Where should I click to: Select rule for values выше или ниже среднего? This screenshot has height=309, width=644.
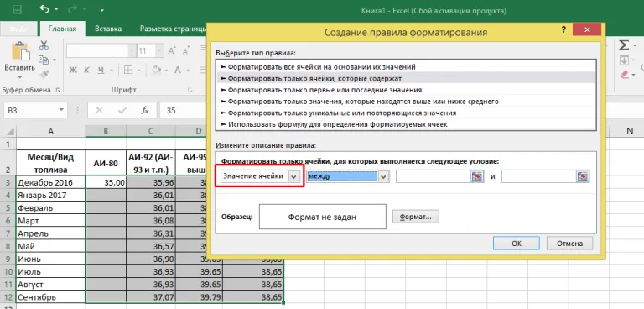[x=406, y=101]
